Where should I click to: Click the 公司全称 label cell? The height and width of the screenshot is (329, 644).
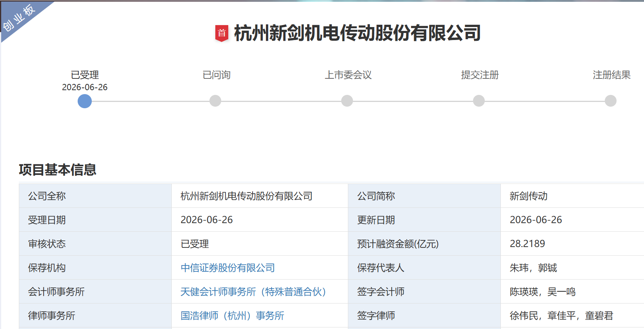tap(95, 196)
